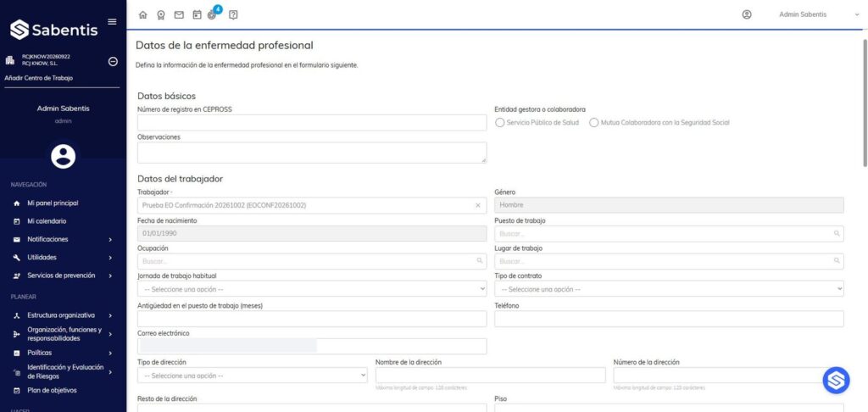
Task: Click the Sabentis logo
Action: [53, 30]
